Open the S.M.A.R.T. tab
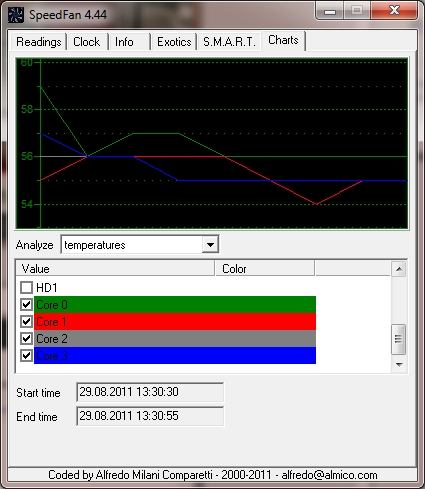 tap(229, 42)
